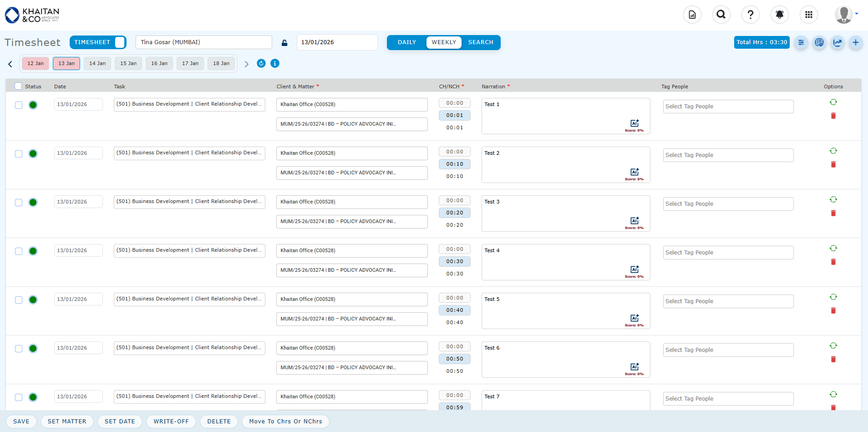The width and height of the screenshot is (868, 432).
Task: Open Select Tag People dropdown for Test 5
Action: (x=728, y=301)
